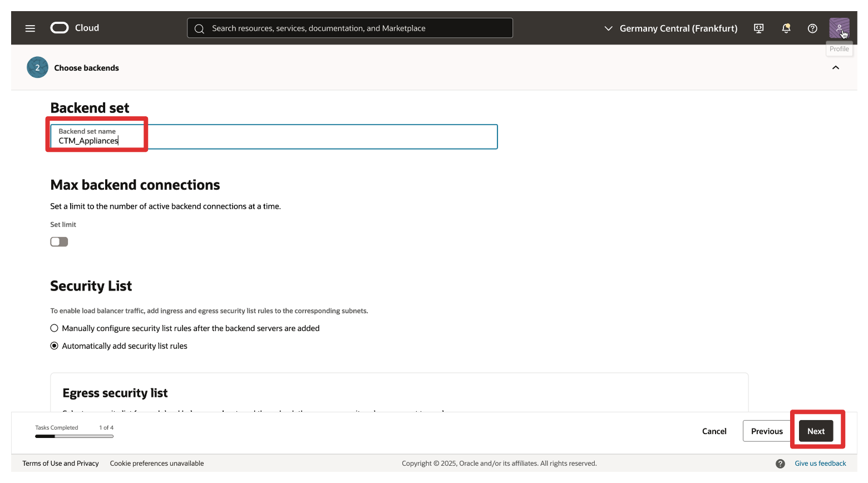
Task: Toggle the Set limit switch
Action: click(59, 241)
